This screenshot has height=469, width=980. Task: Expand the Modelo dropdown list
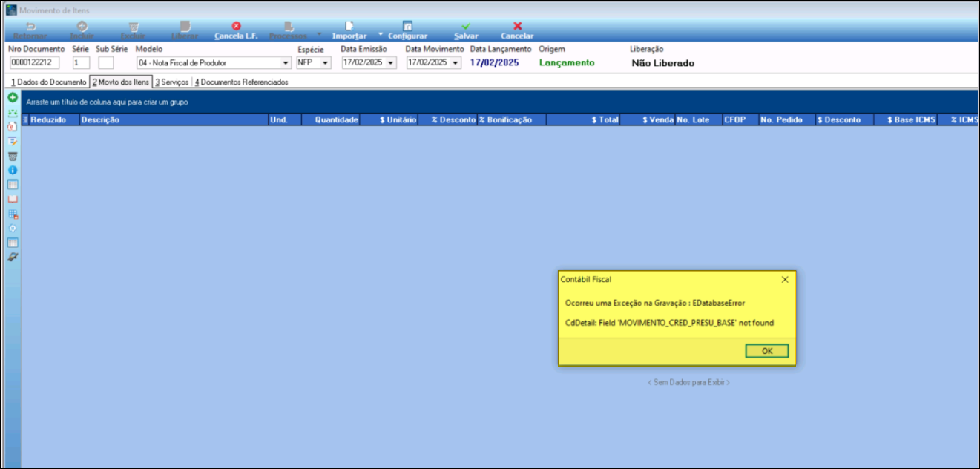click(x=286, y=63)
